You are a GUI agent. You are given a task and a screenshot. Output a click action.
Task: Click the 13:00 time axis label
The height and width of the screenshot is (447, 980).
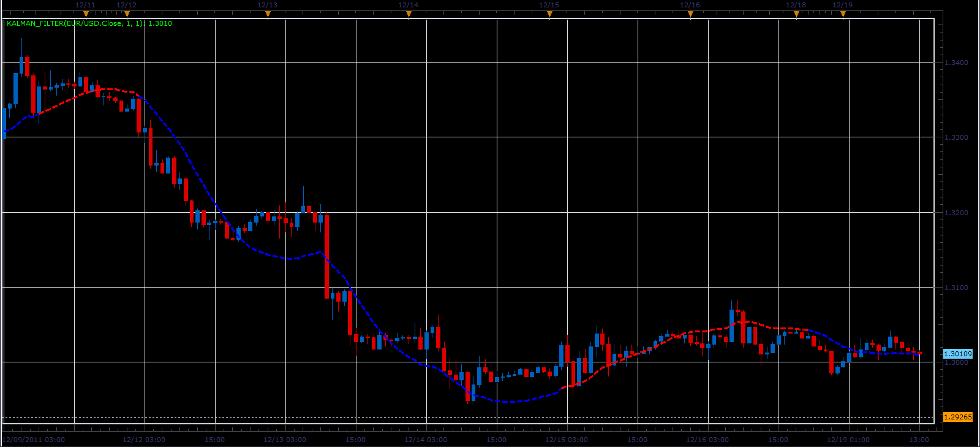[919, 440]
